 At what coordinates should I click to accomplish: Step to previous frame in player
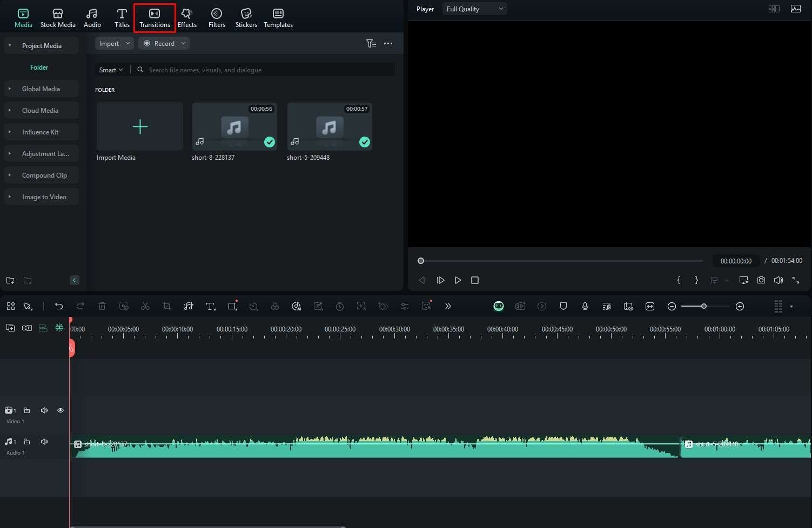coord(422,280)
